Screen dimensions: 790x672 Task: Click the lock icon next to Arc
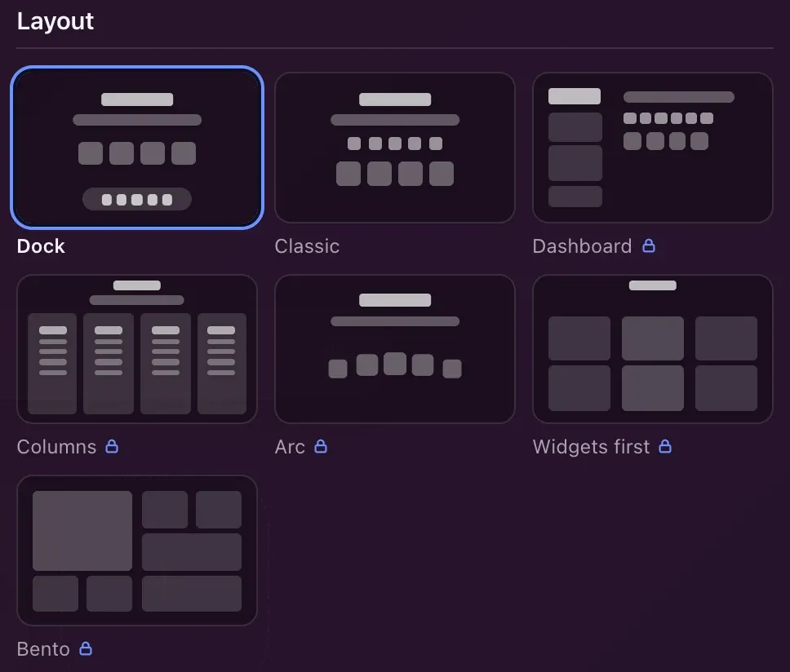click(321, 446)
